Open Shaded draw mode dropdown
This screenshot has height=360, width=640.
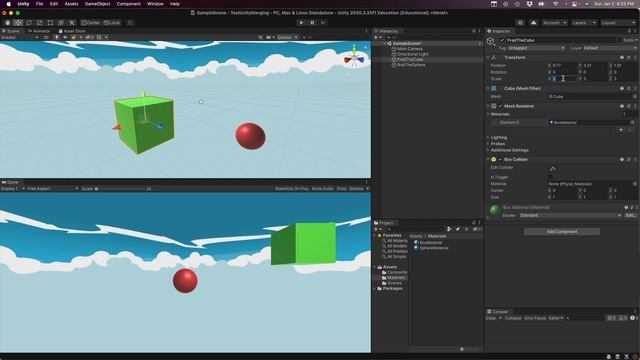click(19, 37)
